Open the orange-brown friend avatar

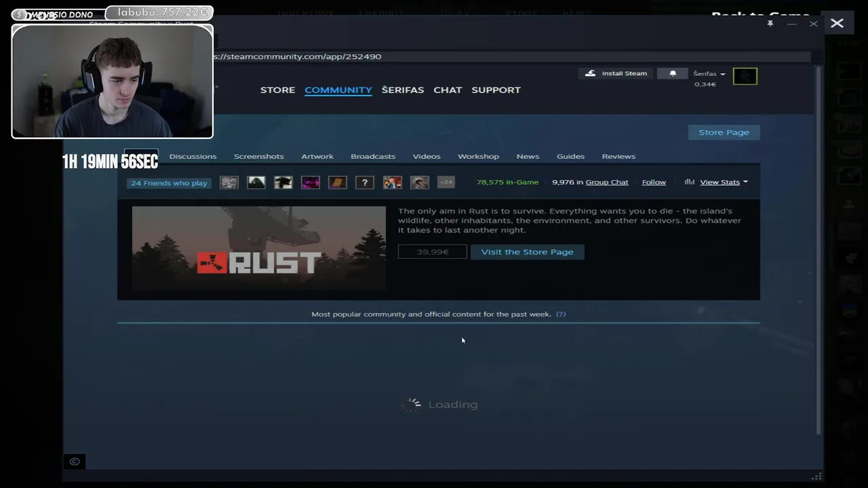coord(338,182)
